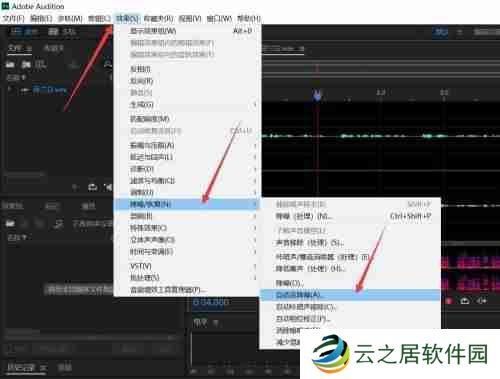Click the open file icon in Files panel
Image resolution: width=500 pixels, height=379 pixels.
pyautogui.click(x=11, y=64)
